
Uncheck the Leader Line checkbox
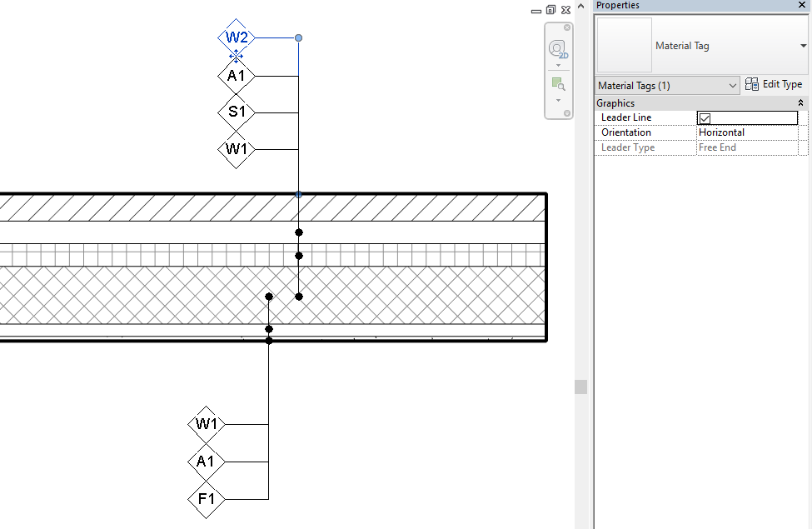(x=705, y=118)
